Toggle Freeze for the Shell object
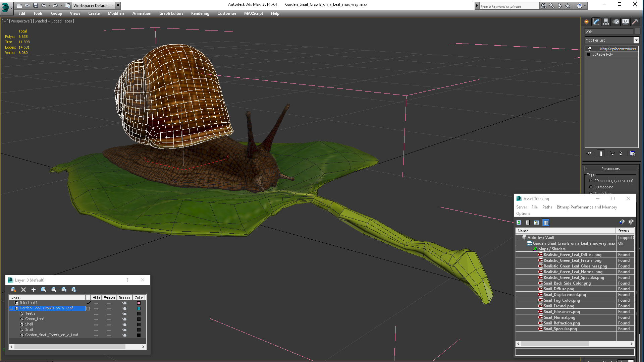Image resolution: width=644 pixels, height=362 pixels. tap(109, 324)
